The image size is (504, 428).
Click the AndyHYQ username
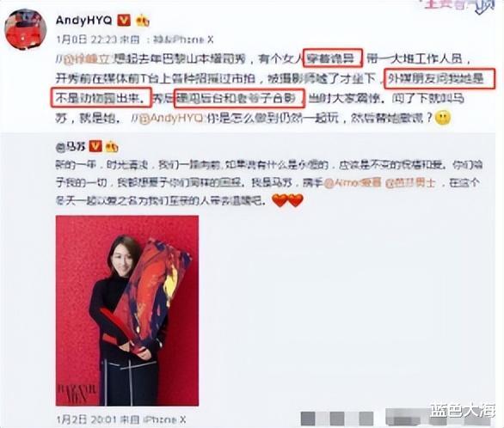pos(84,21)
